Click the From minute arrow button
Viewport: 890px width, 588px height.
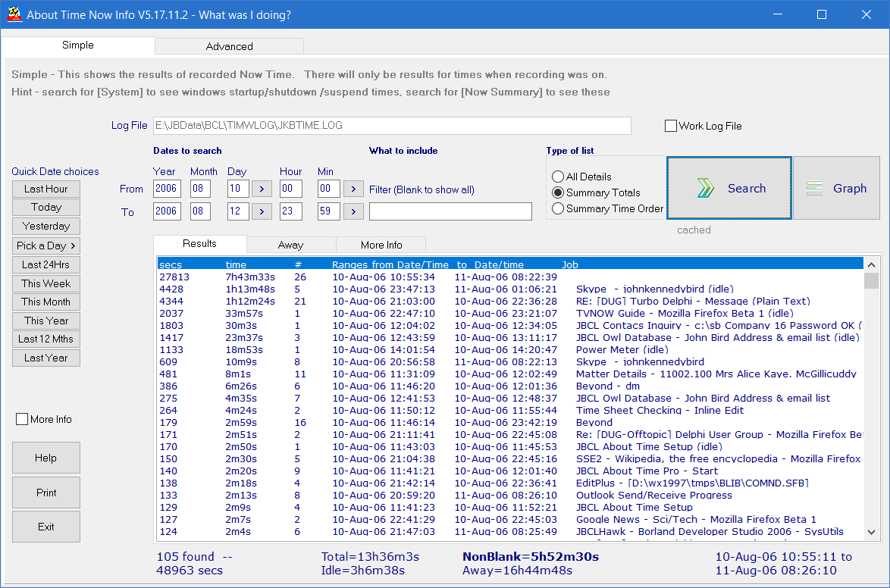click(x=353, y=189)
